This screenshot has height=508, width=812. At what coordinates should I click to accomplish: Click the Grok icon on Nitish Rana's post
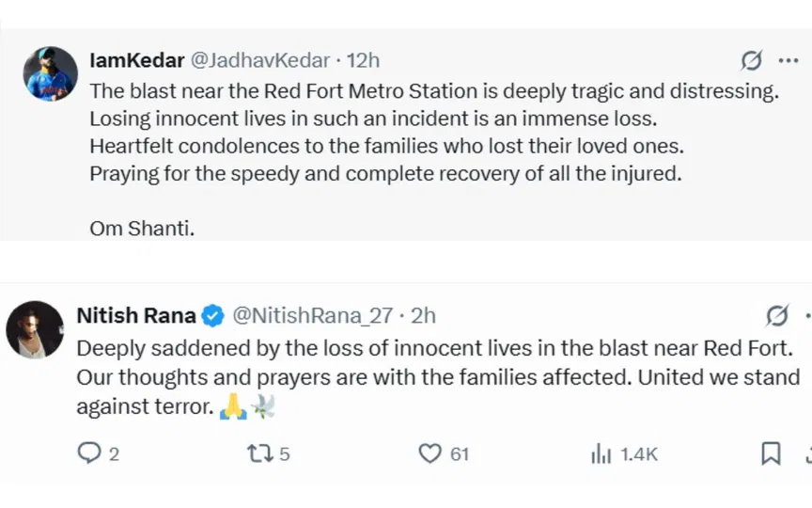777,315
